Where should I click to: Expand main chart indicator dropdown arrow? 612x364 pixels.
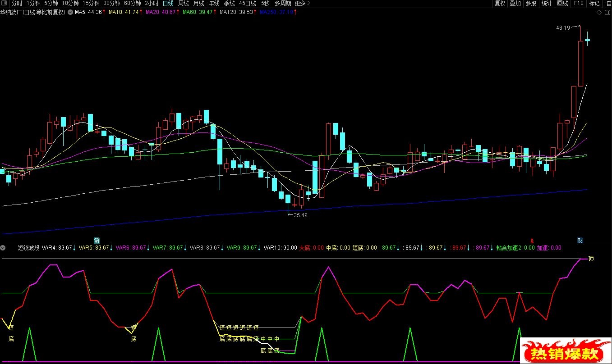coord(70,12)
